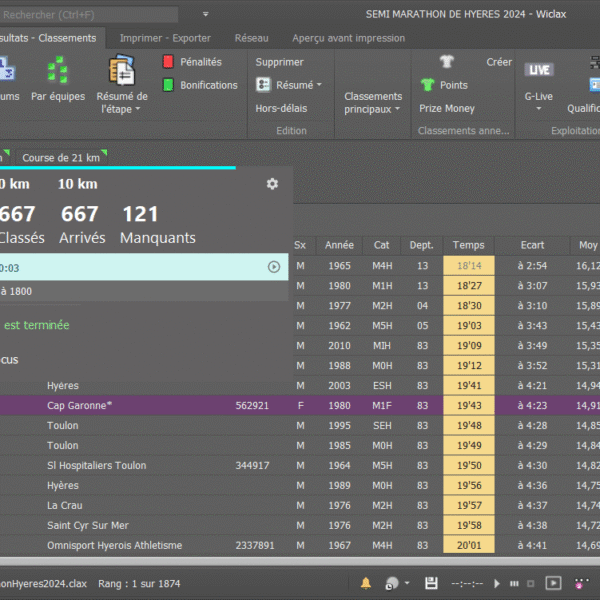Image resolution: width=600 pixels, height=600 pixels.
Task: Expand the G-Live dropdown arrow
Action: click(538, 109)
